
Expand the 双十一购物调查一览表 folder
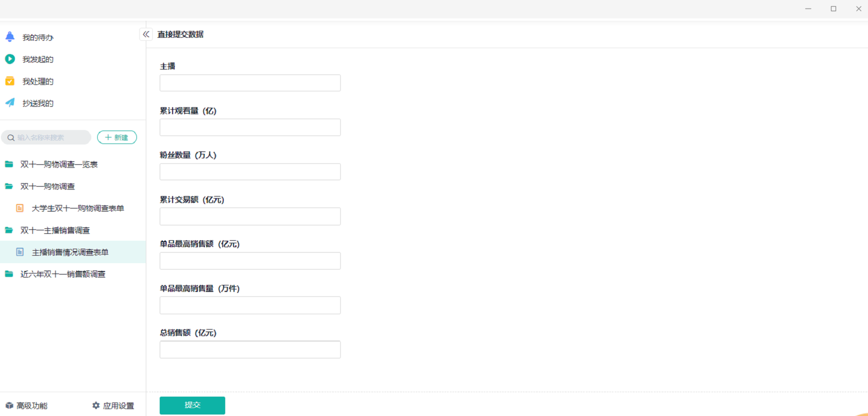coord(9,164)
